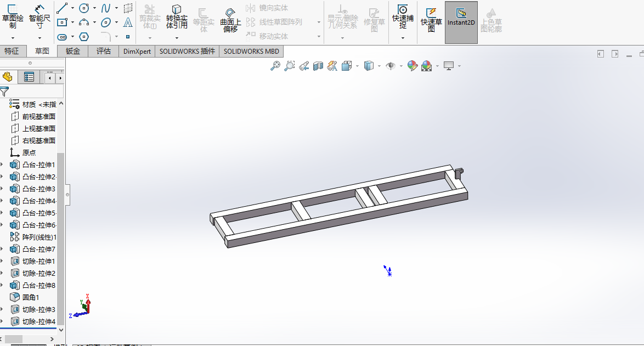Select the sketch Plane tool icon

(x=128, y=8)
